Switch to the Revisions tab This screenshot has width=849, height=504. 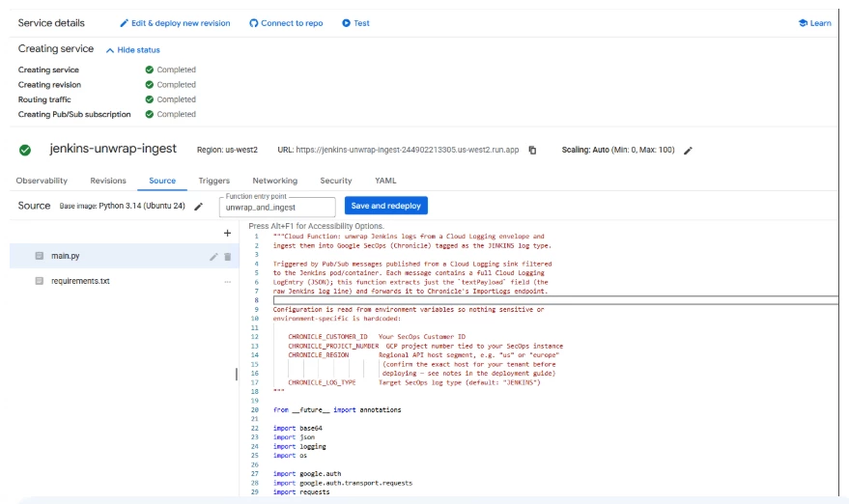point(108,181)
